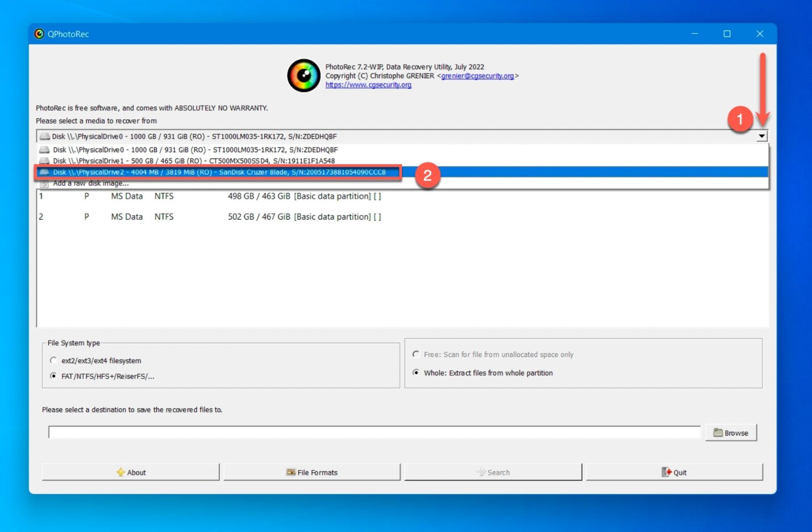Click the disk icon beside PhysicalDrive0 option

45,150
